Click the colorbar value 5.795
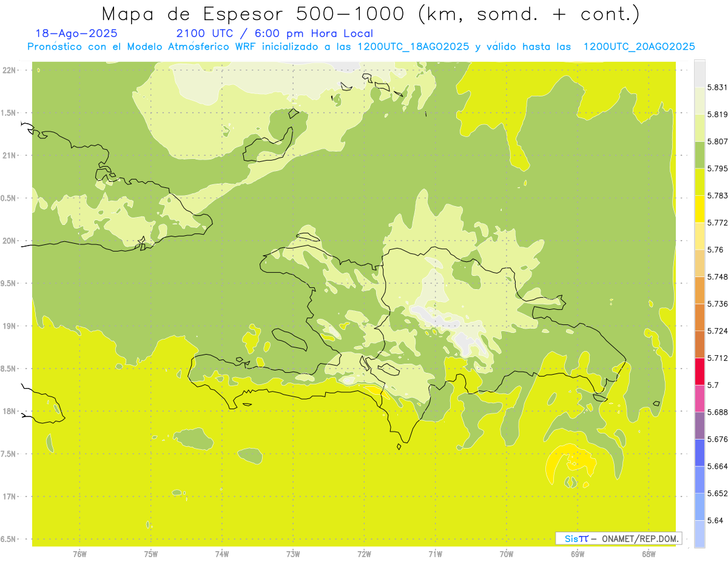 718,169
